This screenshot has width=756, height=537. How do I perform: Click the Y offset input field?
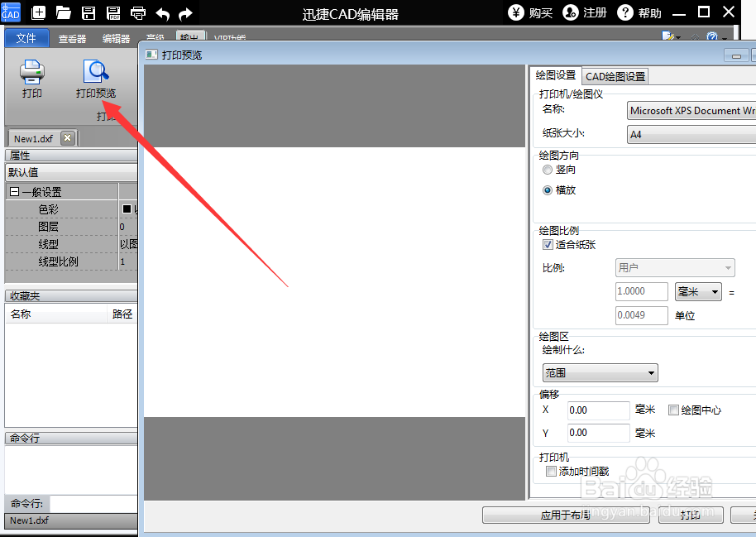pos(598,433)
